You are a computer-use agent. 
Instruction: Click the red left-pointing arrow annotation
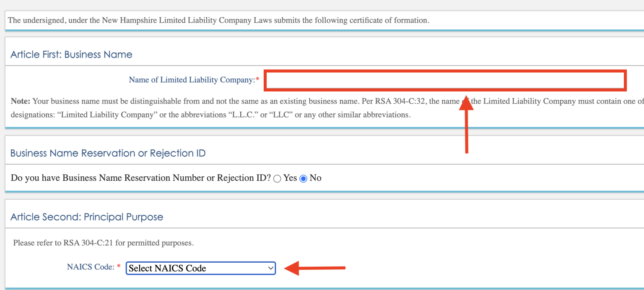(314, 268)
